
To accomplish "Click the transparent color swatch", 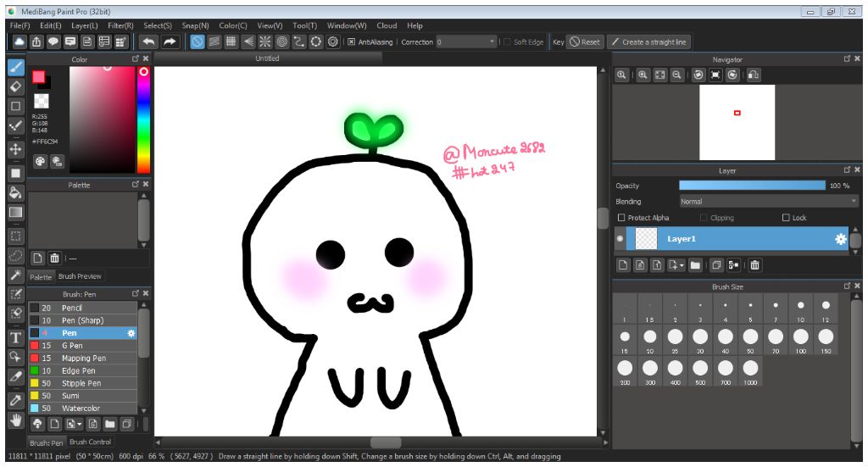I will pyautogui.click(x=42, y=101).
